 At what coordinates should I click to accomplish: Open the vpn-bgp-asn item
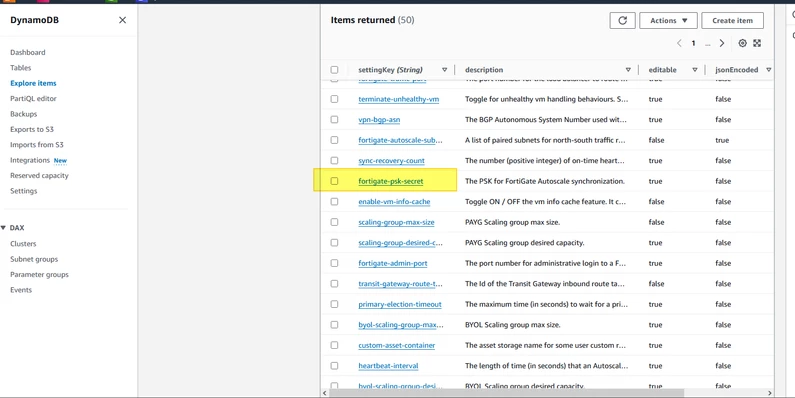tap(379, 120)
